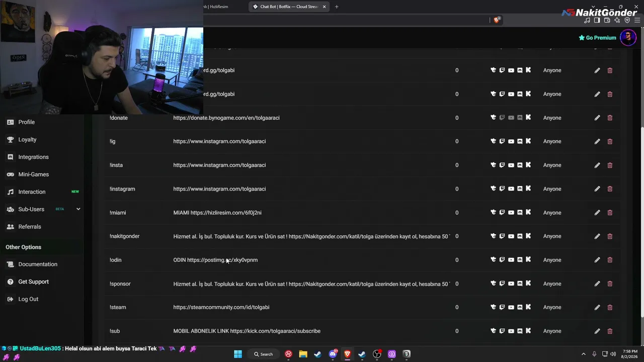Image resolution: width=644 pixels, height=362 pixels.
Task: Click the page vertical scrollbar
Action: 641,221
